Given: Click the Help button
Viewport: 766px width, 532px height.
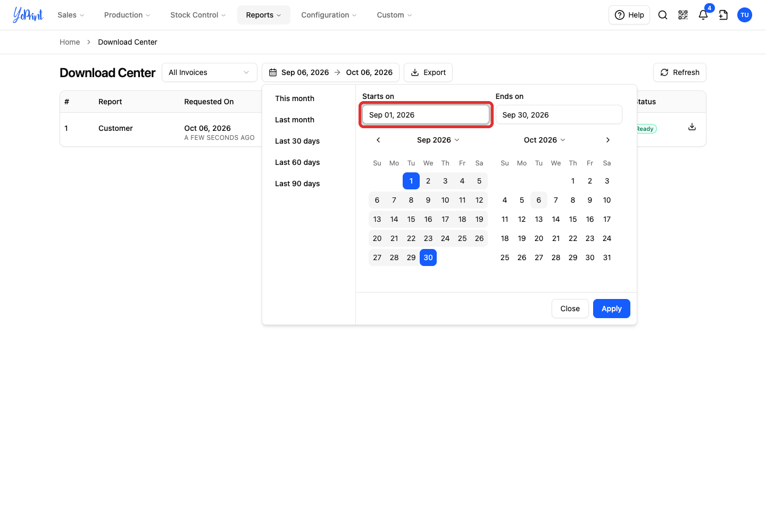Looking at the screenshot, I should [x=629, y=15].
